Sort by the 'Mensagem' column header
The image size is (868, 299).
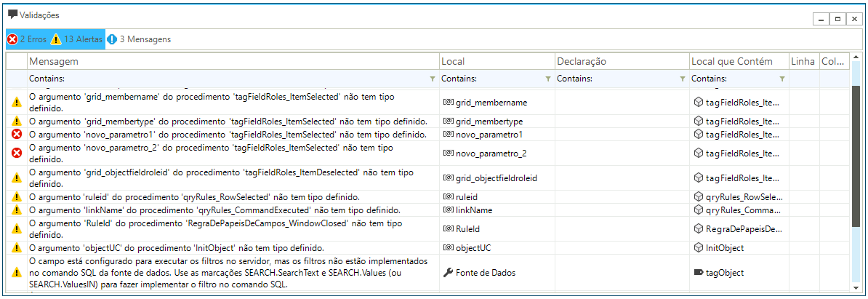tap(233, 62)
